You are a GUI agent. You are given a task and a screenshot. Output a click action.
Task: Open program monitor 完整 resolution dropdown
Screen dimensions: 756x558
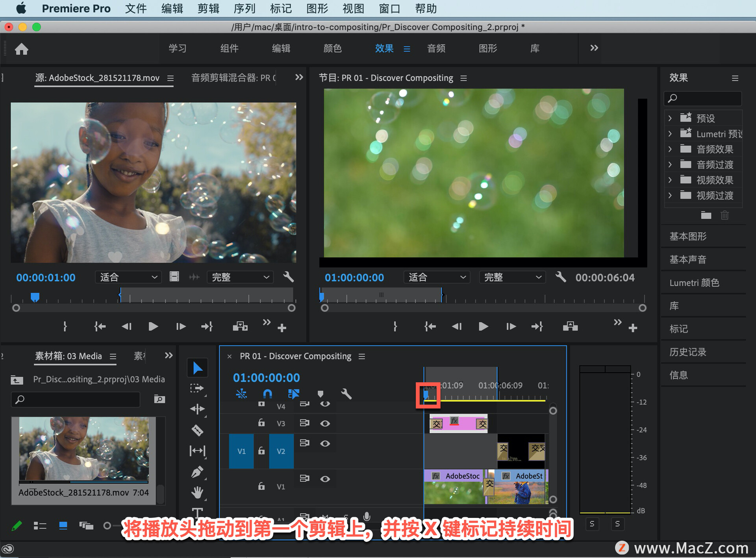pos(512,277)
